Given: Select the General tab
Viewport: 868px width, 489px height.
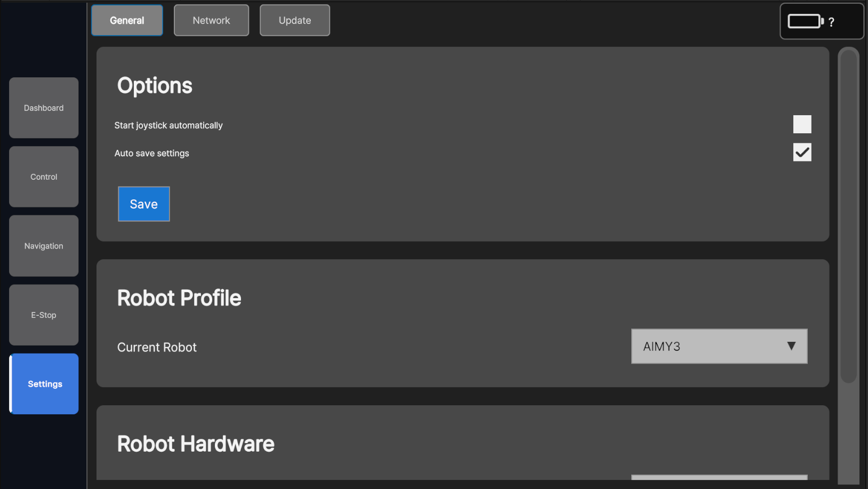Looking at the screenshot, I should (x=127, y=20).
